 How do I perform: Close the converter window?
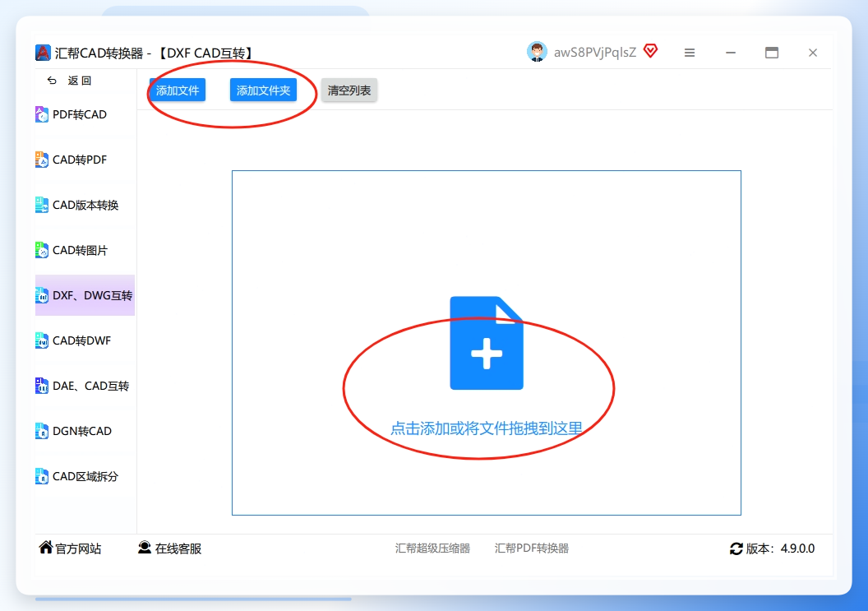coord(813,53)
